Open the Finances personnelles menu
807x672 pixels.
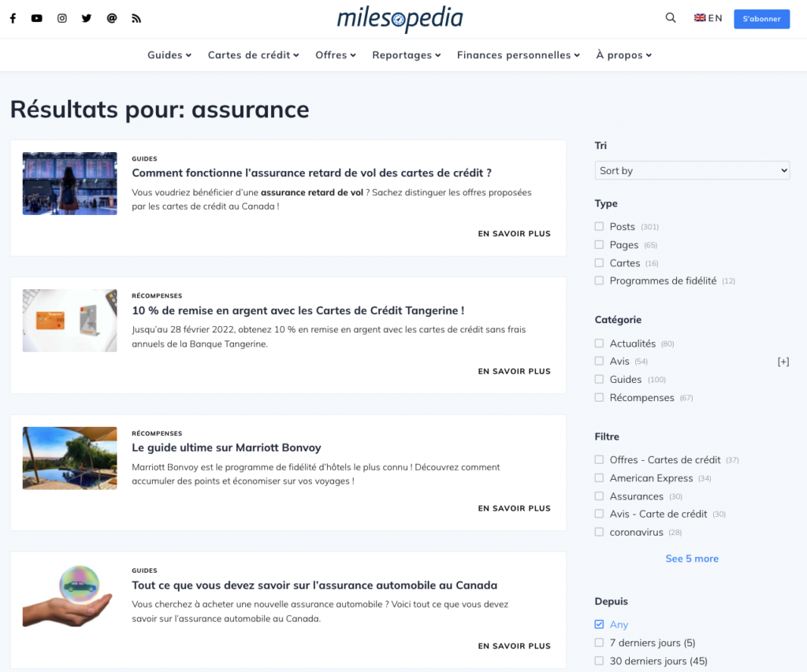click(519, 54)
